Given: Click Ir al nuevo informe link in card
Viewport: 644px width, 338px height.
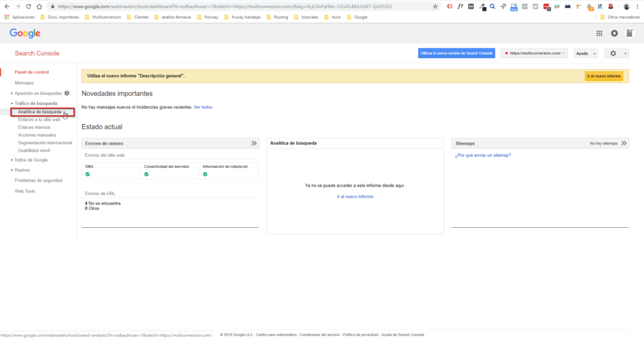Looking at the screenshot, I should (x=355, y=196).
